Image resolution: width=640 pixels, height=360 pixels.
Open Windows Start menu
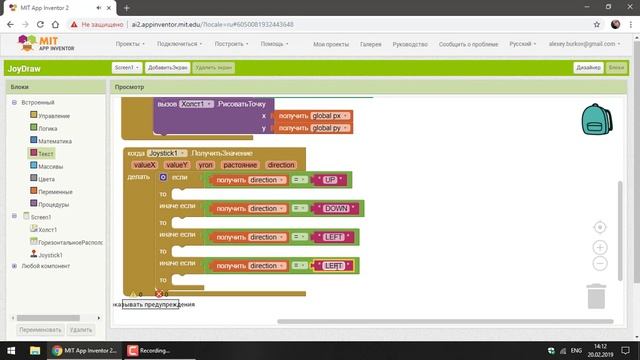[x=11, y=351]
